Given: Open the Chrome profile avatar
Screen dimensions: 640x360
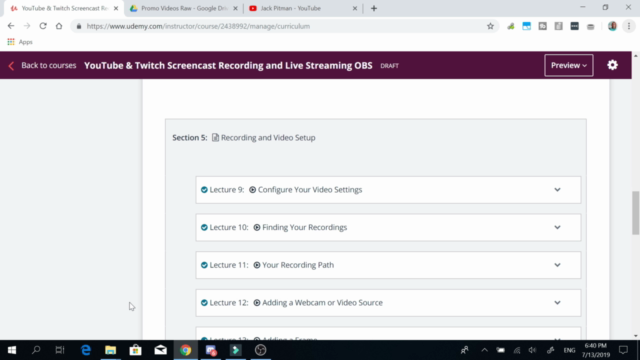Looking at the screenshot, I should [x=612, y=26].
